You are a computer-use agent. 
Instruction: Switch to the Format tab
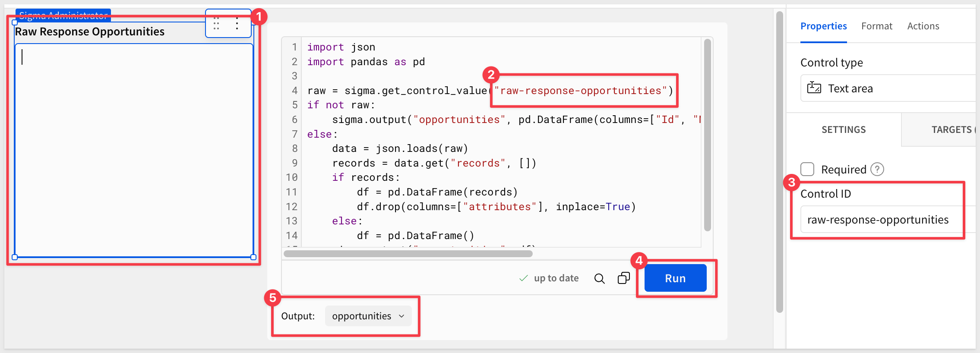(876, 26)
